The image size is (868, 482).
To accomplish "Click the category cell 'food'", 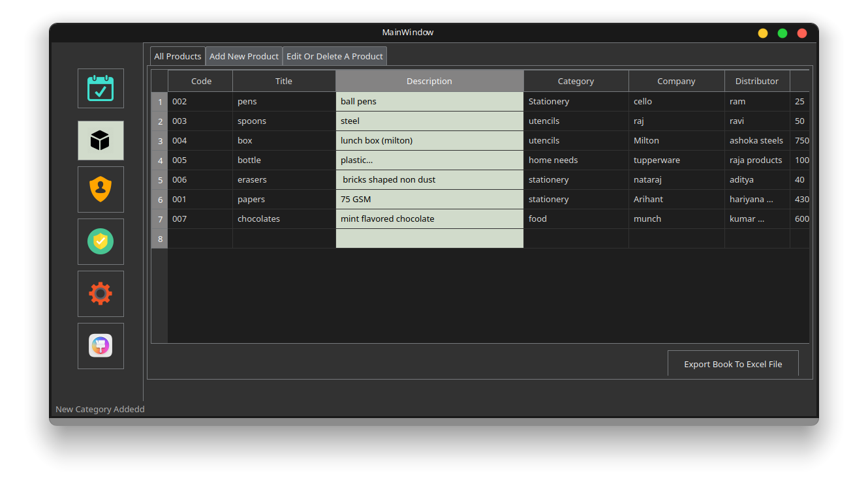I will [576, 219].
